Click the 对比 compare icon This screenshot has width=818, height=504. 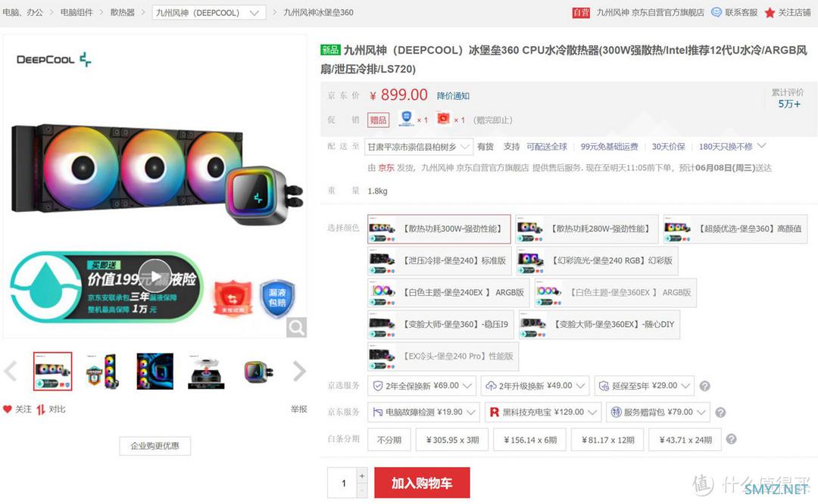coord(41,409)
